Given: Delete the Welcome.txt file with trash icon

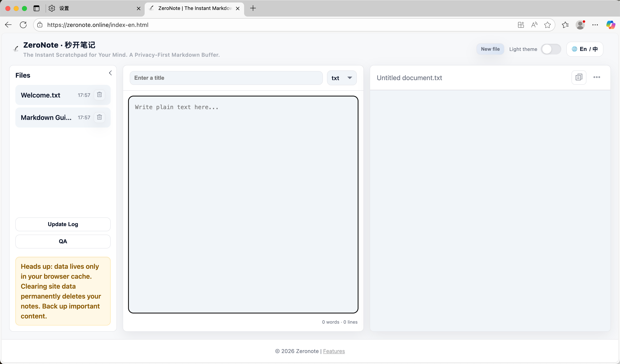Looking at the screenshot, I should coord(99,95).
